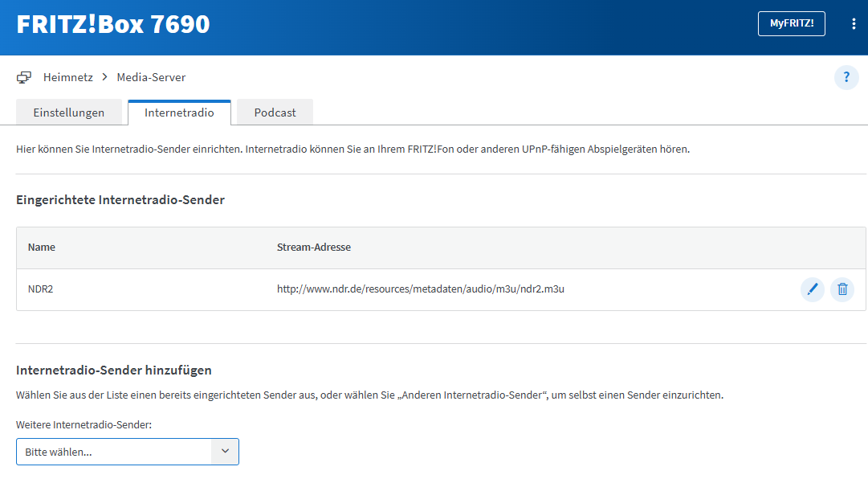Select the NDR2 station name cell
Viewport: 868px width, 479px height.
[x=40, y=289]
